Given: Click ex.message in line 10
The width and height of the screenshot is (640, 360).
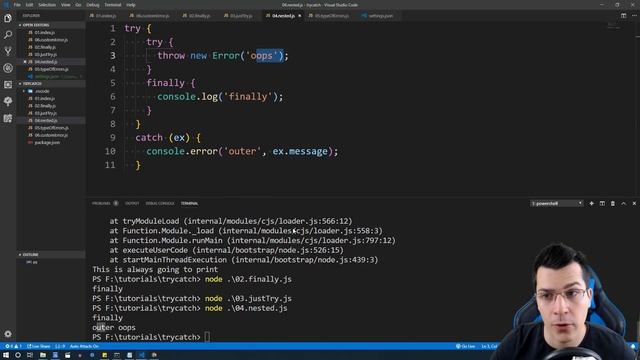Looking at the screenshot, I should click(x=300, y=151).
